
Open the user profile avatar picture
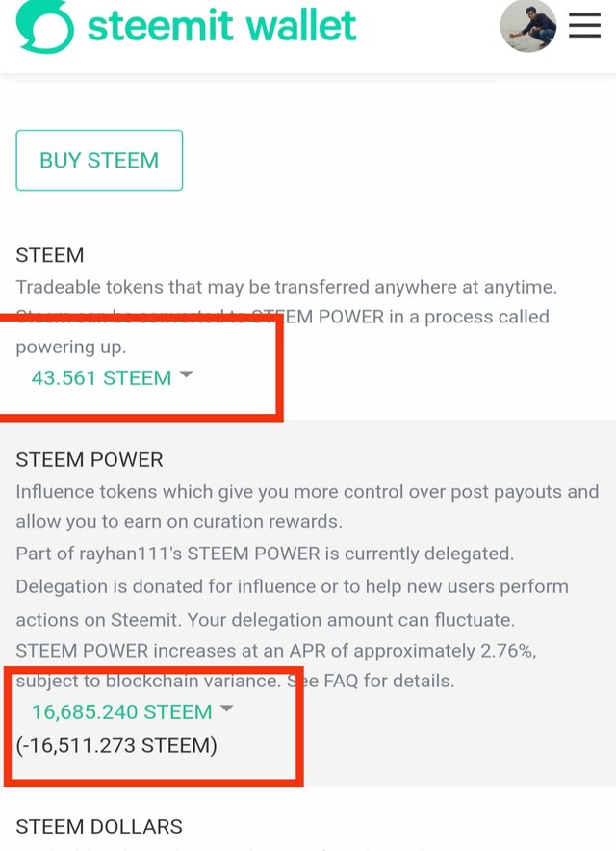[x=528, y=25]
